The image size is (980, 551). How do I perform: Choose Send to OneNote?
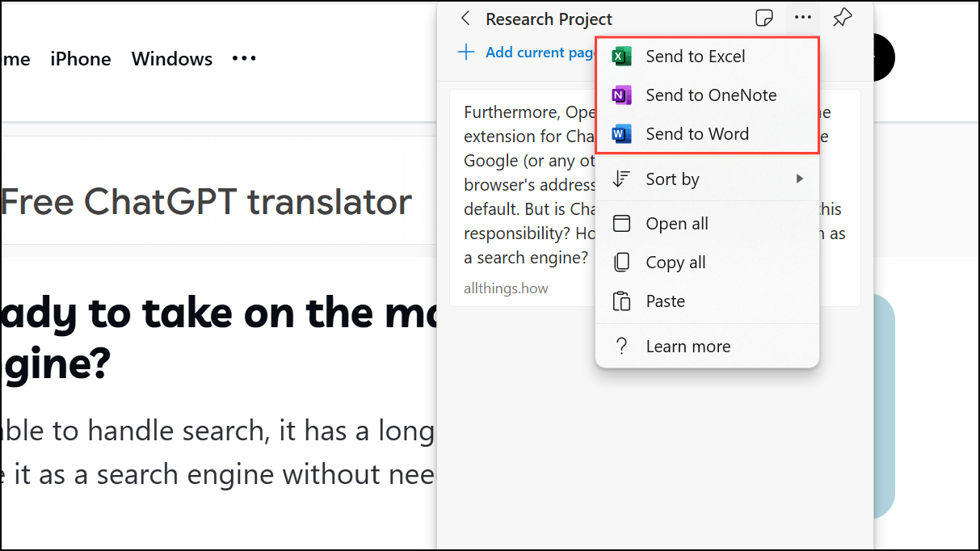coord(711,95)
